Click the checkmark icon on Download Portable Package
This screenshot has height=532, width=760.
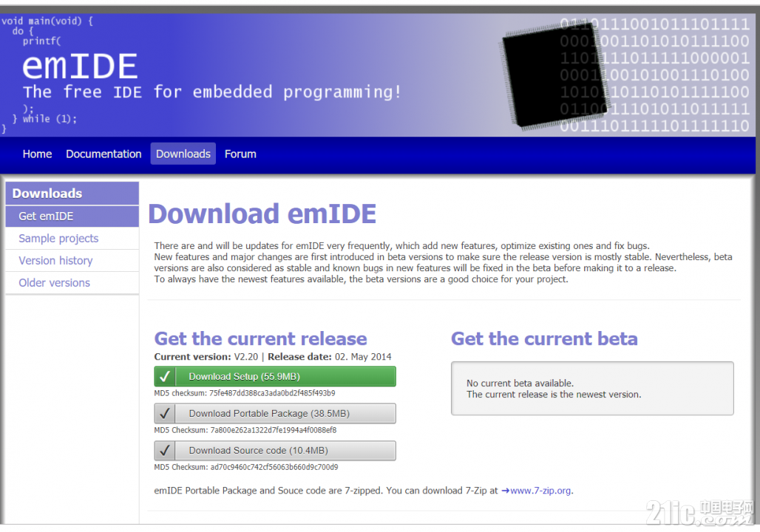(x=165, y=413)
